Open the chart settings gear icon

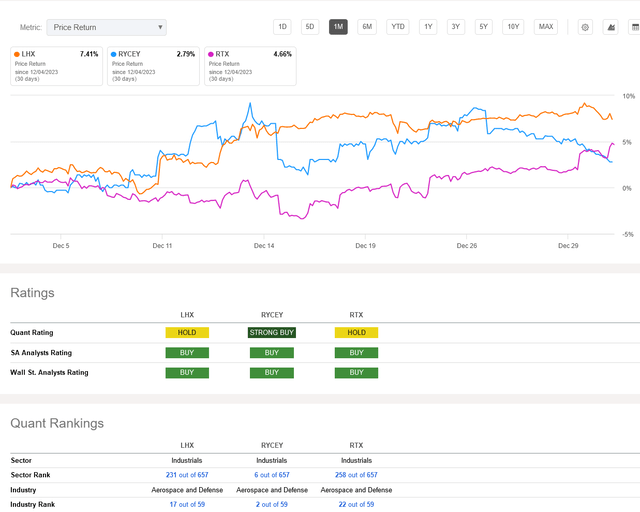pyautogui.click(x=585, y=27)
